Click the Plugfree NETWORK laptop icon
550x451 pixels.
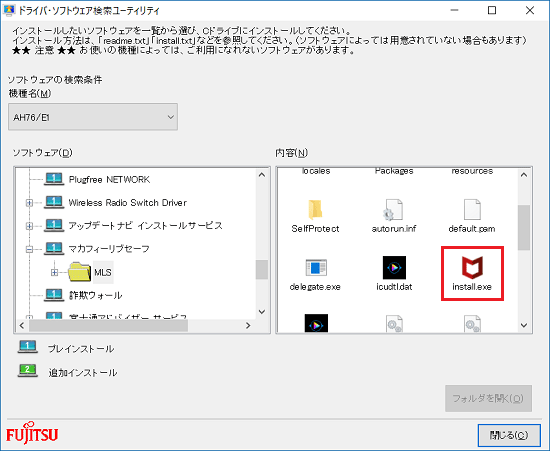[54, 179]
